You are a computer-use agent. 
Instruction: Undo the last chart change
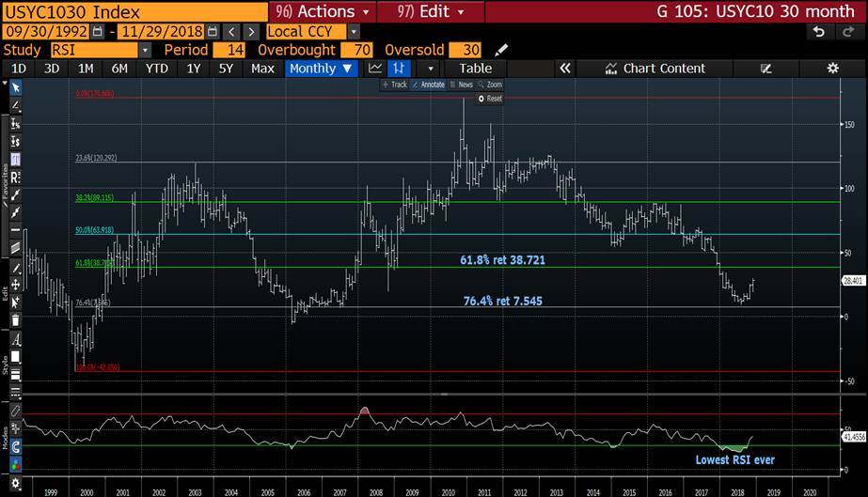coord(819,32)
